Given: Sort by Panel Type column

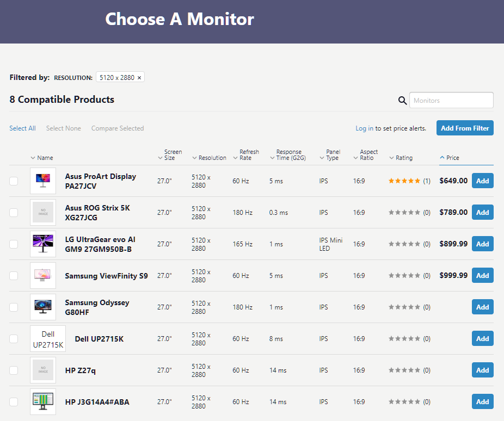Looking at the screenshot, I should pos(330,155).
